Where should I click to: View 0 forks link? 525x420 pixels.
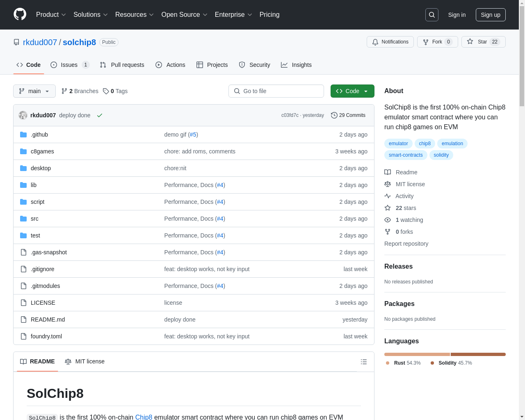399,232
